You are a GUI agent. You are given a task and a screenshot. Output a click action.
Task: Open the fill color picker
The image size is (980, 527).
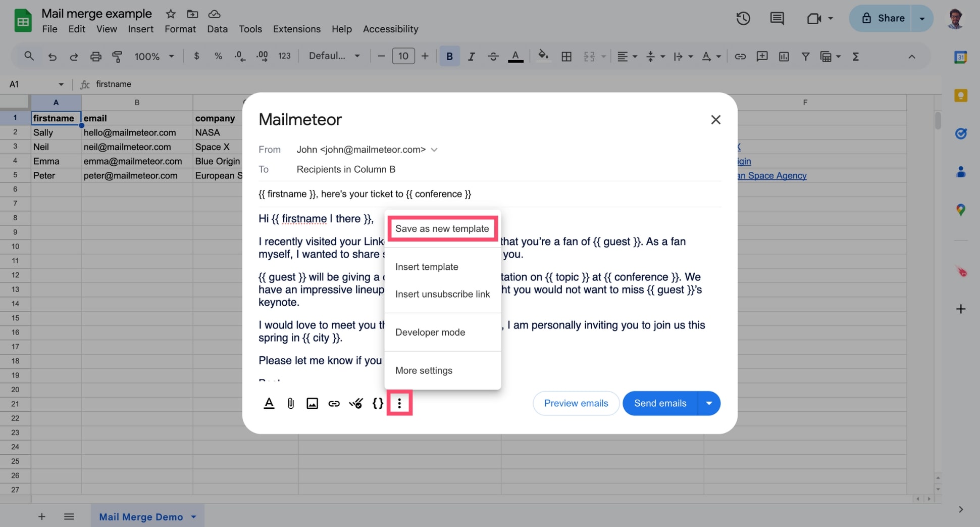coord(543,56)
